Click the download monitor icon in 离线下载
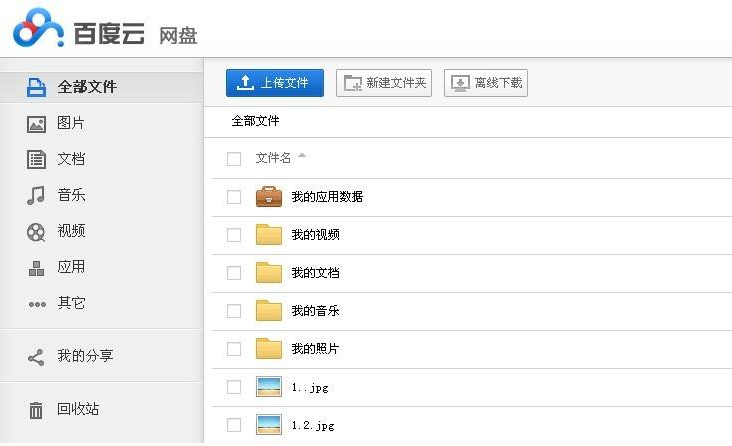Image resolution: width=732 pixels, height=446 pixels. 460,83
